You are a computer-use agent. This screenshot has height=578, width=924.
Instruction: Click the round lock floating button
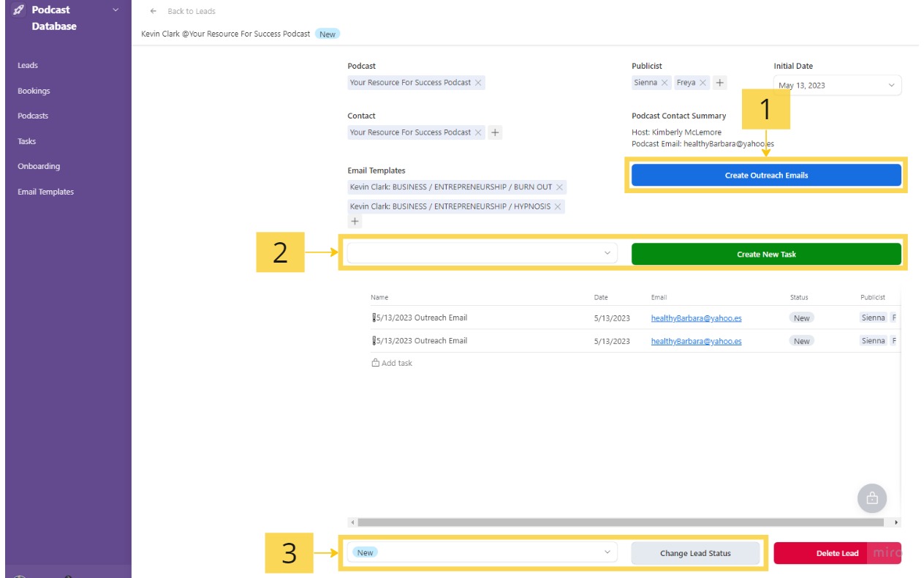871,498
